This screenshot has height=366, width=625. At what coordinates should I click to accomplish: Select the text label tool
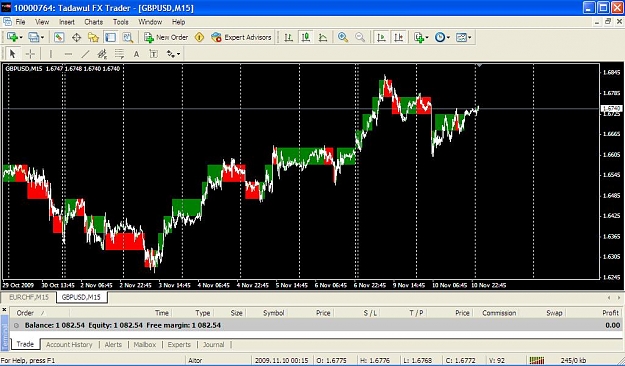coord(153,54)
